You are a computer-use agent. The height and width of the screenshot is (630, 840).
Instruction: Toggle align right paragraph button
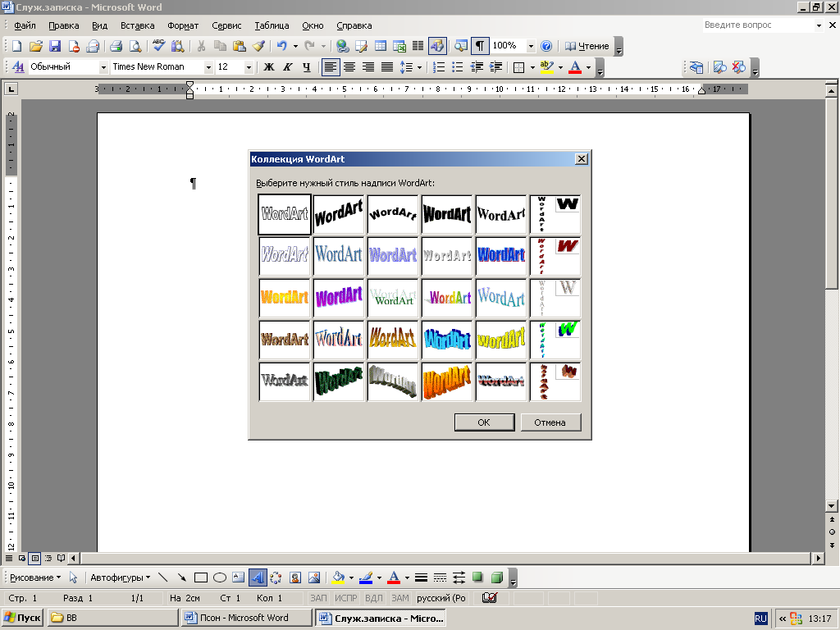(368, 67)
